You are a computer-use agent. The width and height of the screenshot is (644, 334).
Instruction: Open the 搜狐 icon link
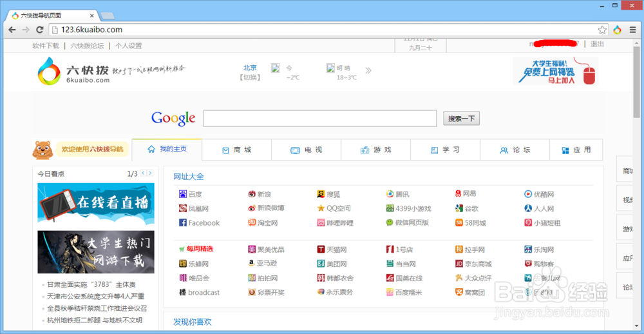point(321,194)
